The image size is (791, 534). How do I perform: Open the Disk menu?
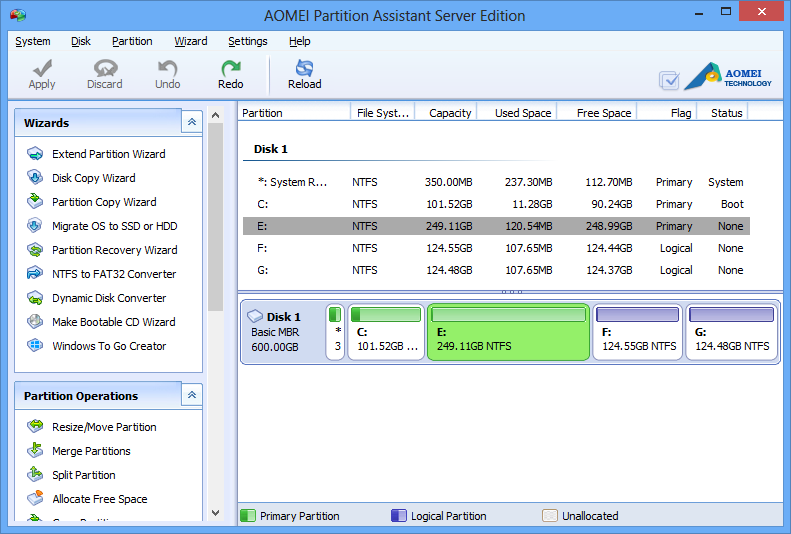click(x=81, y=41)
